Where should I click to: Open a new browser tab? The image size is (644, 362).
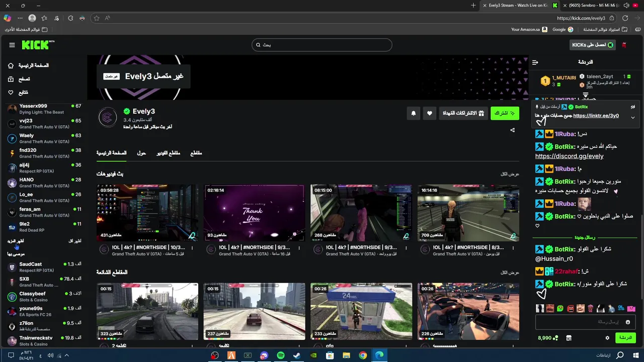click(473, 6)
